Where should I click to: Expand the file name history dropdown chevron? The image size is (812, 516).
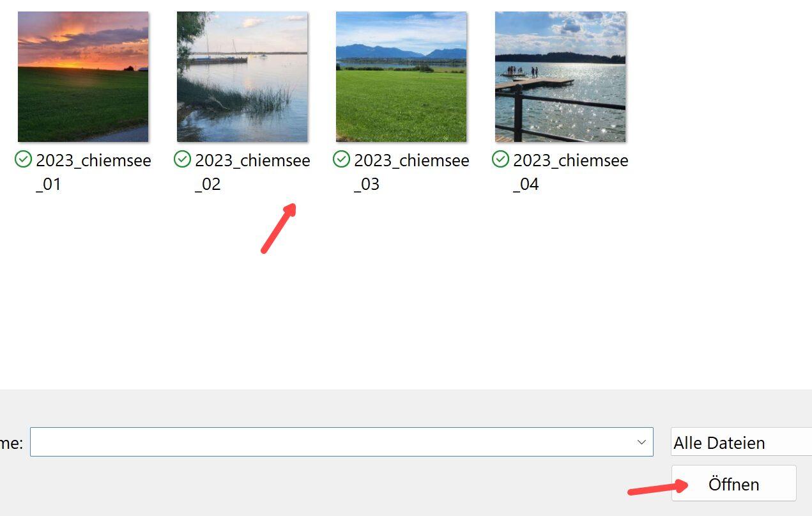[x=641, y=442]
